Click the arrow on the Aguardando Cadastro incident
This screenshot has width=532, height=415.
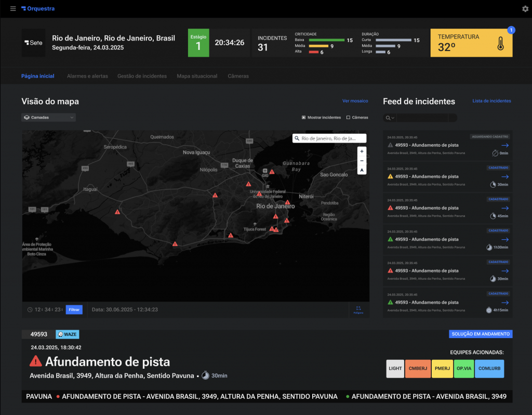504,146
